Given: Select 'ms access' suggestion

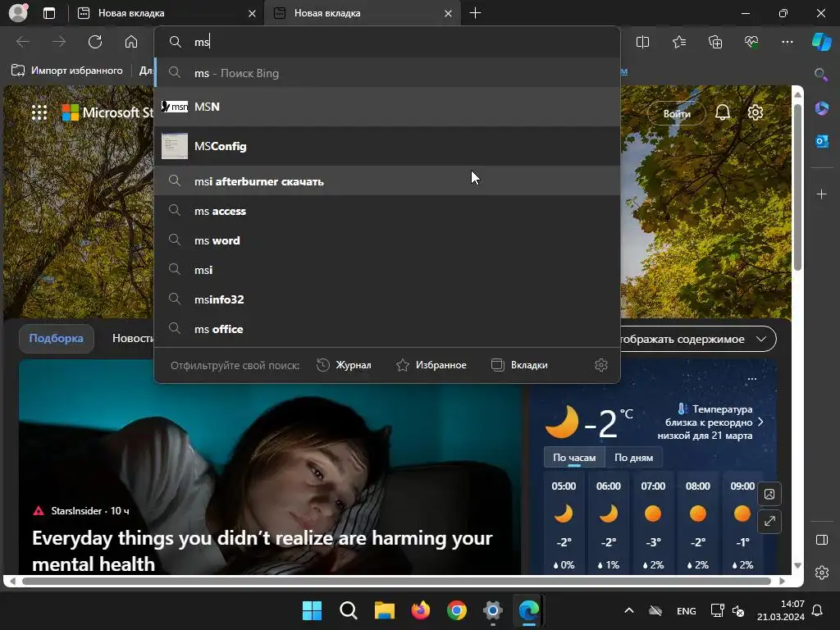Looking at the screenshot, I should pos(387,211).
